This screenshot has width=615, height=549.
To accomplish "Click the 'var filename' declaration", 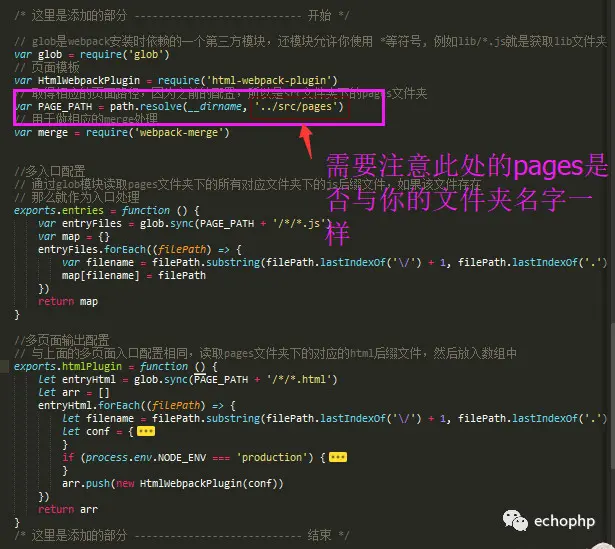I will [98, 262].
